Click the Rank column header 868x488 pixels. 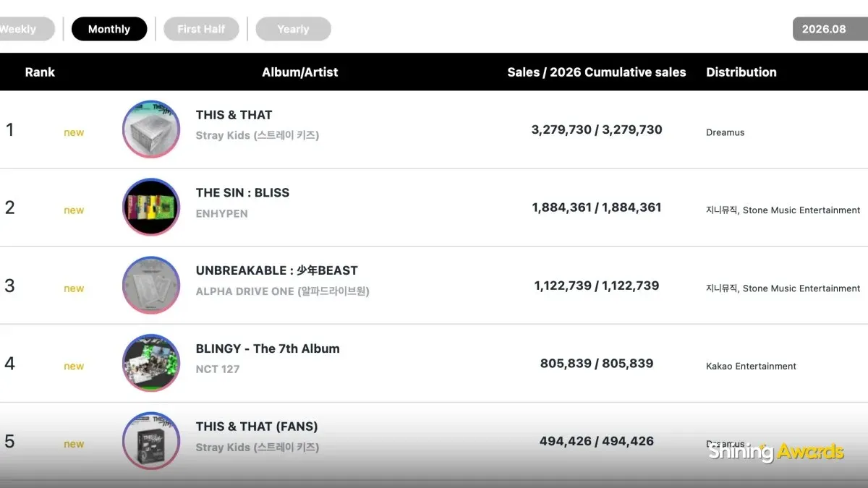point(40,72)
